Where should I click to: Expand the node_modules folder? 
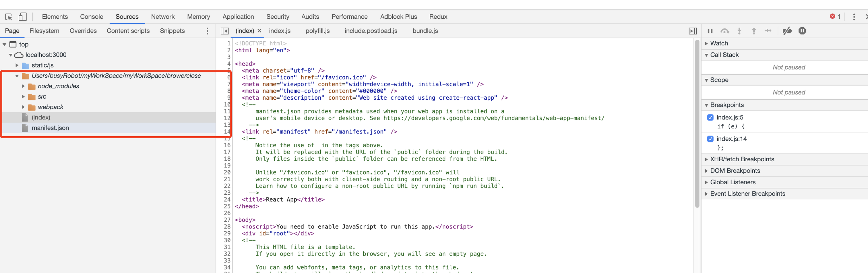(x=23, y=86)
